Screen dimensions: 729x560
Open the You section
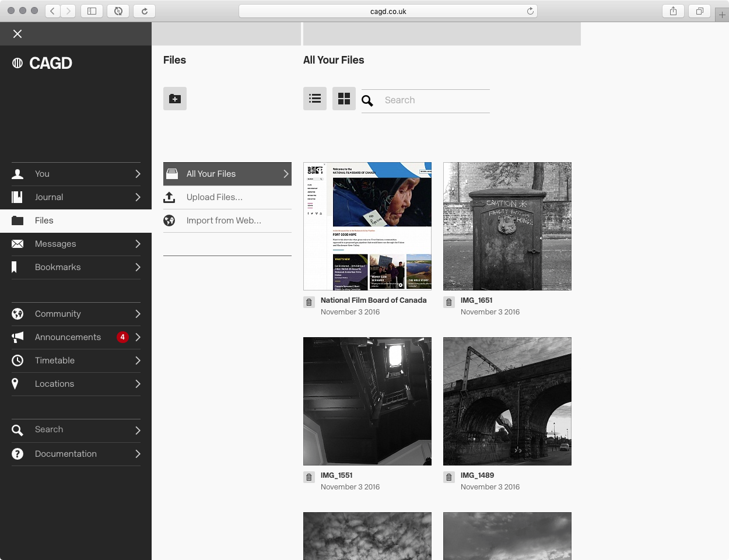point(76,174)
